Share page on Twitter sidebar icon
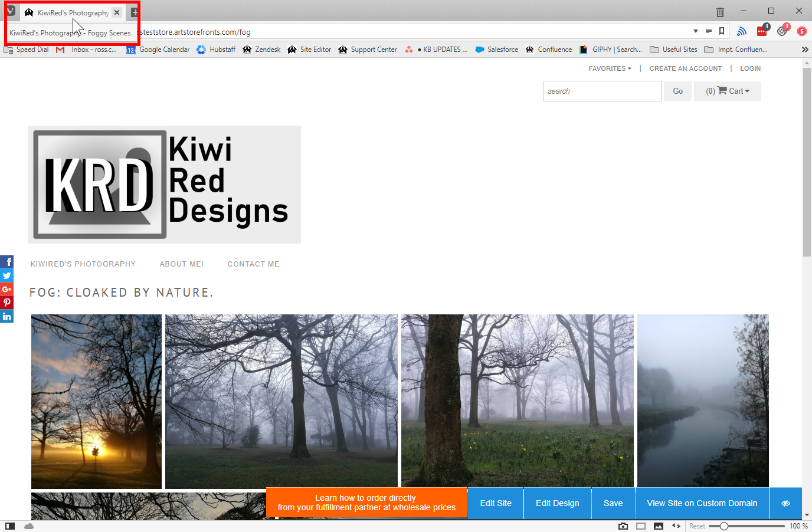The image size is (812, 532). pyautogui.click(x=7, y=275)
